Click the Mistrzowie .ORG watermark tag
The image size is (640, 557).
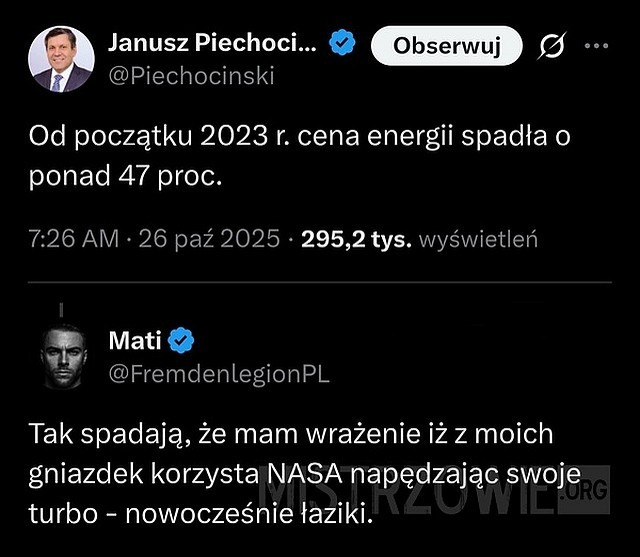point(590,493)
